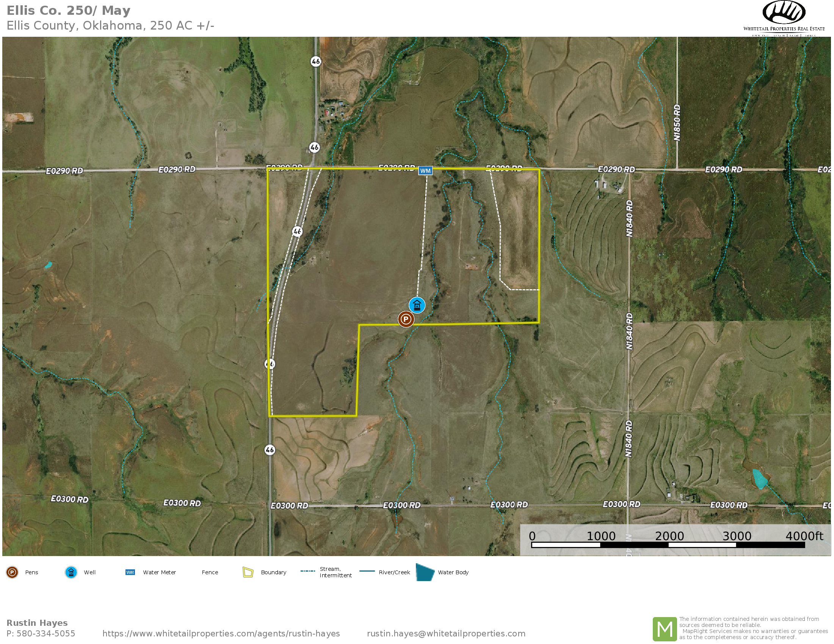Click the green MapRight M logo
This screenshot has height=644, width=834.
tap(665, 629)
